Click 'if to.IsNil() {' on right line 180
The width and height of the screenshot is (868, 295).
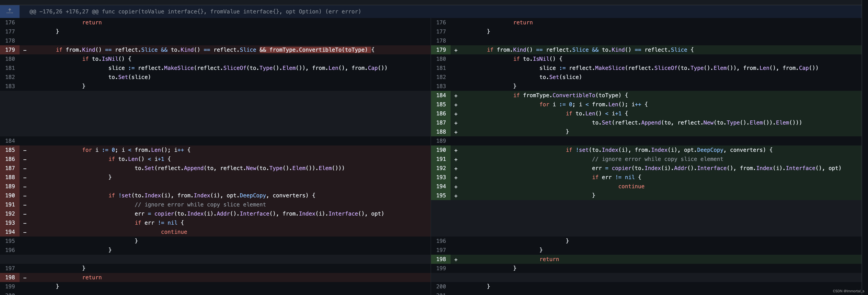537,59
